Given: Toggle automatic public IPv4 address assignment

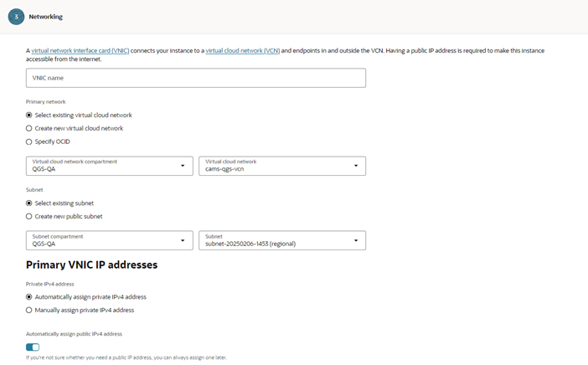Looking at the screenshot, I should click(33, 347).
